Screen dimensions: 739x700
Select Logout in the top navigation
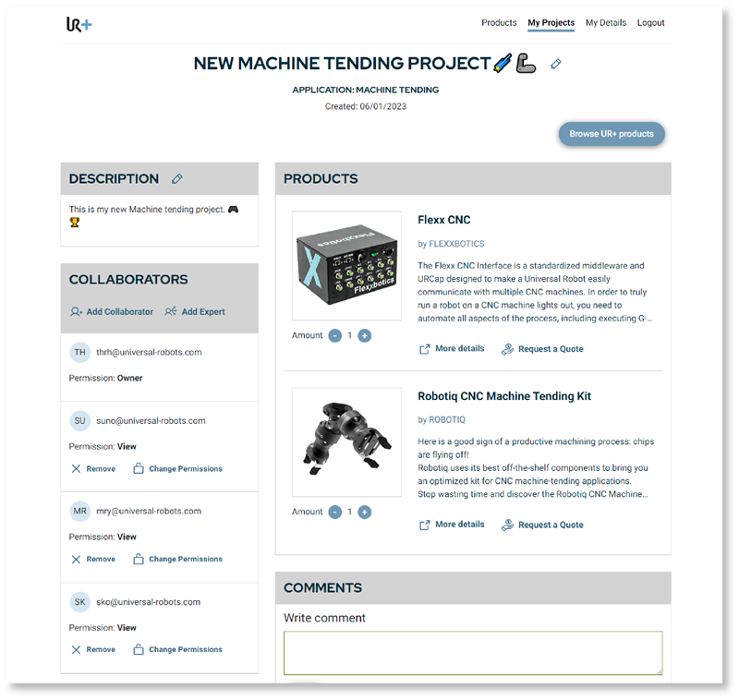(x=650, y=22)
